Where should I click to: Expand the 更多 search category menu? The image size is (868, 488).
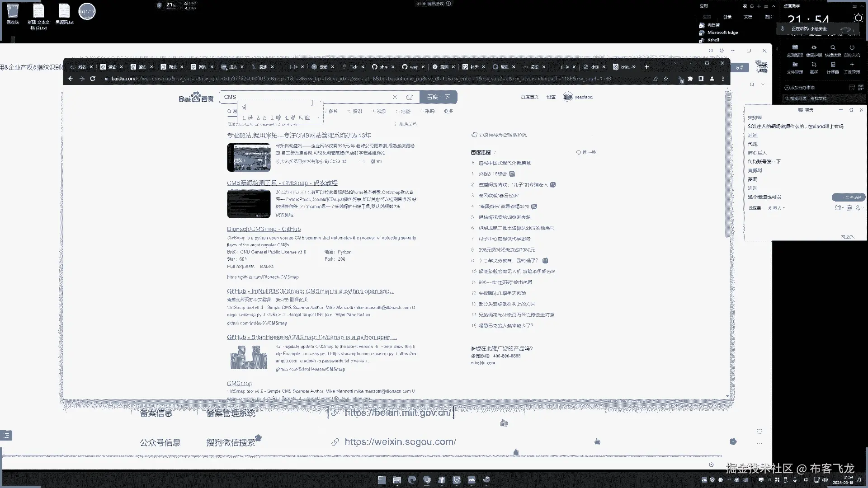click(x=448, y=111)
